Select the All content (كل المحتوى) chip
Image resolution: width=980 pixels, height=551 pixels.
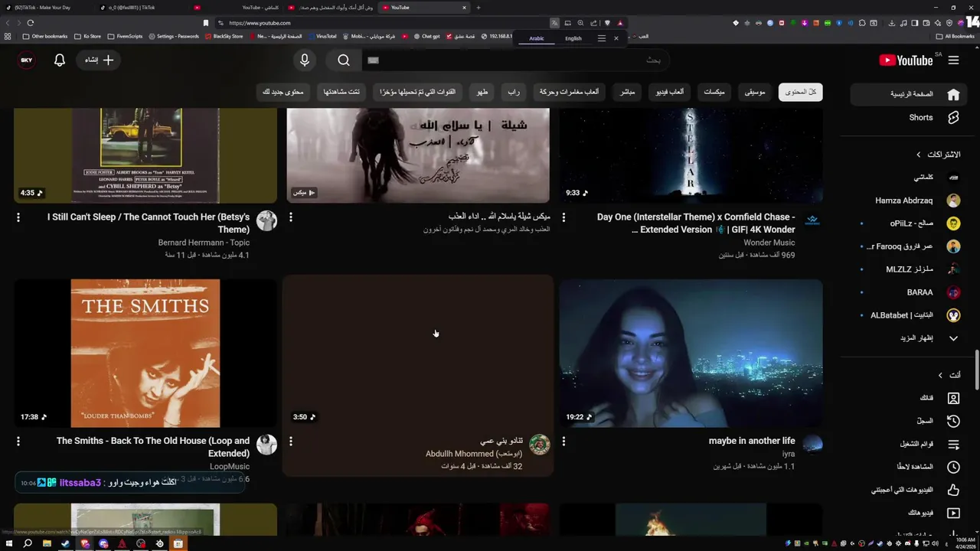coord(801,92)
